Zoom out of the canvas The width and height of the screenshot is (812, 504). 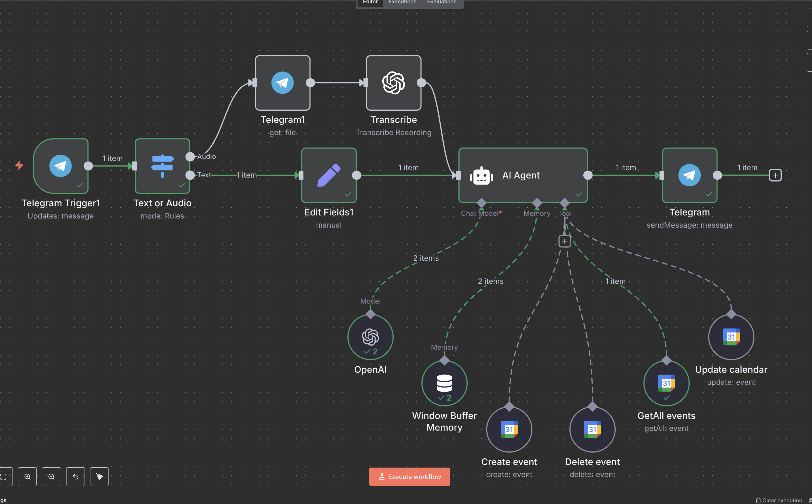(x=51, y=476)
